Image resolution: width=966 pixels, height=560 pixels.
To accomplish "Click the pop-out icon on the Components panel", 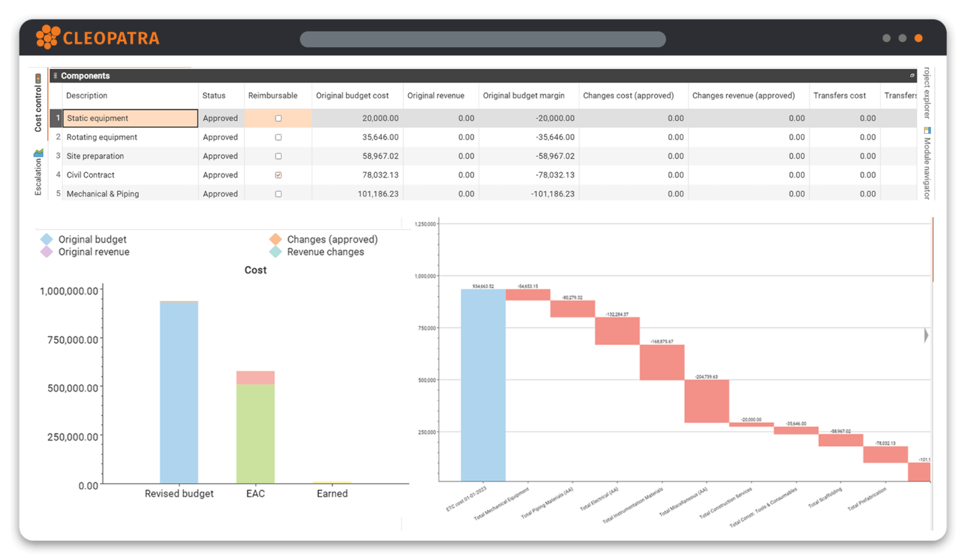I will [x=913, y=75].
